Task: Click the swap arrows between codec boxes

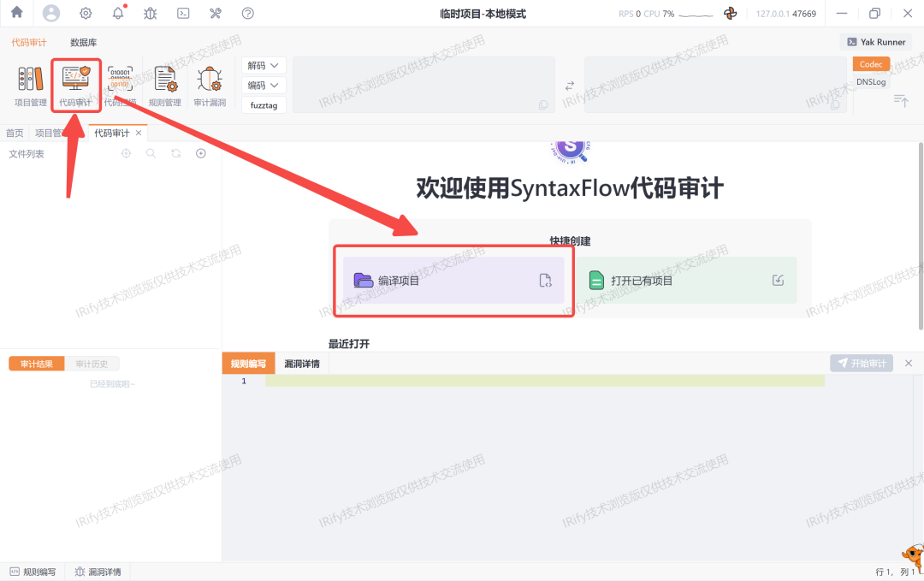Action: (x=570, y=86)
